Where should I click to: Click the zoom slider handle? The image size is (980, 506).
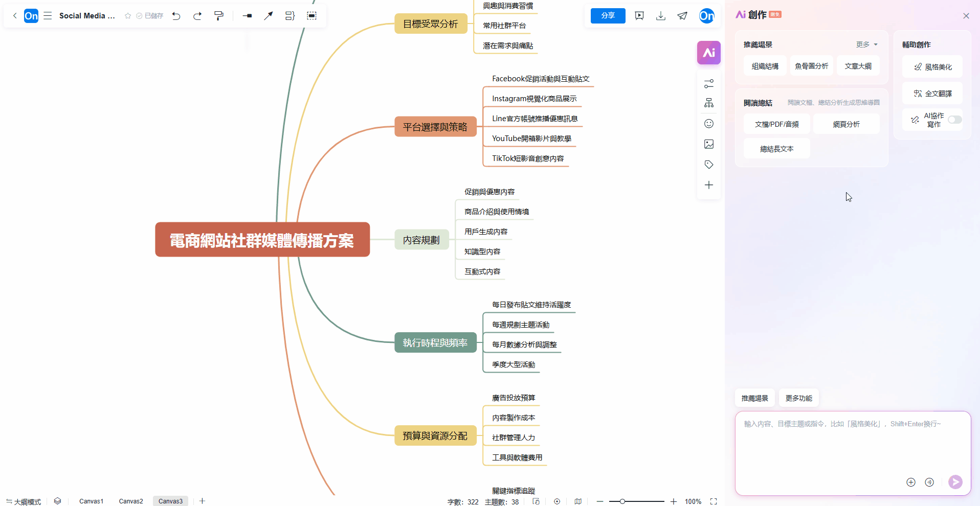click(622, 501)
